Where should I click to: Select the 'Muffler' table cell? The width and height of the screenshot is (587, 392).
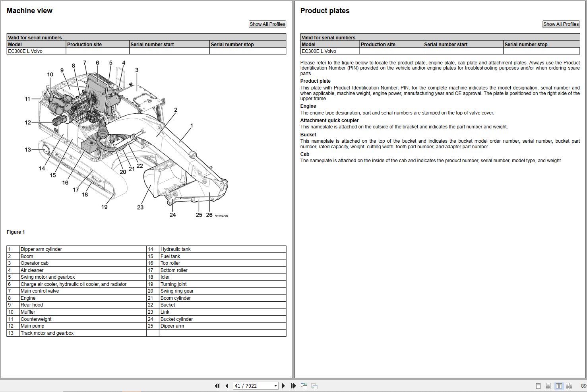pos(83,312)
